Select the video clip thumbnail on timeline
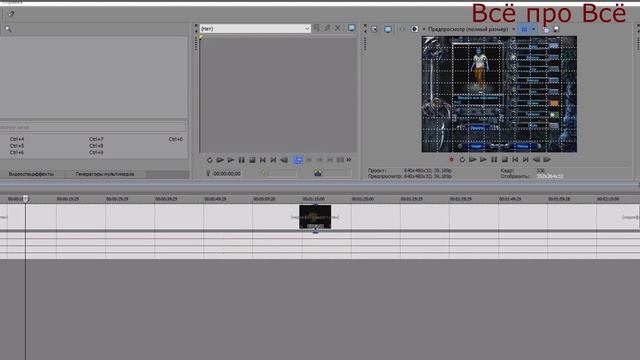Image resolution: width=640 pixels, height=360 pixels. coord(315,217)
